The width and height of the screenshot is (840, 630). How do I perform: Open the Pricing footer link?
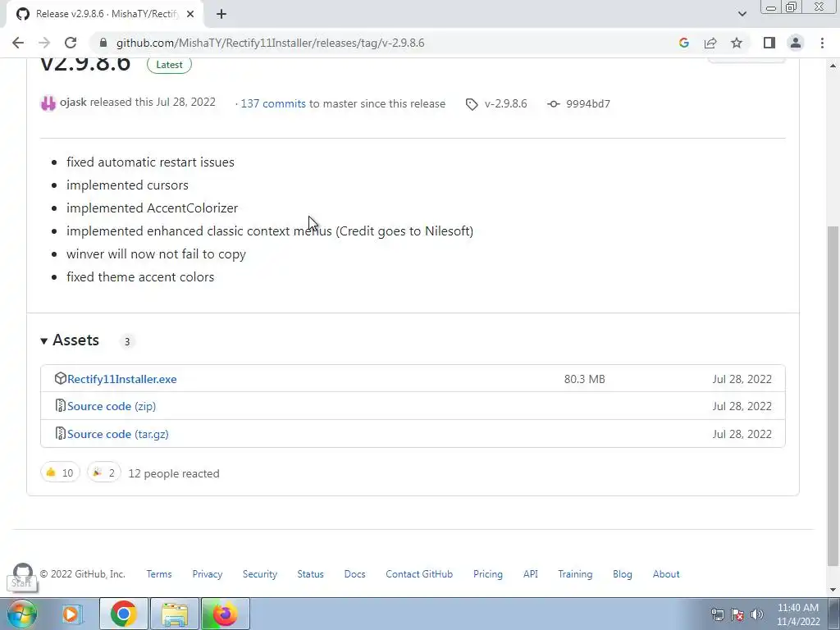[488, 573]
